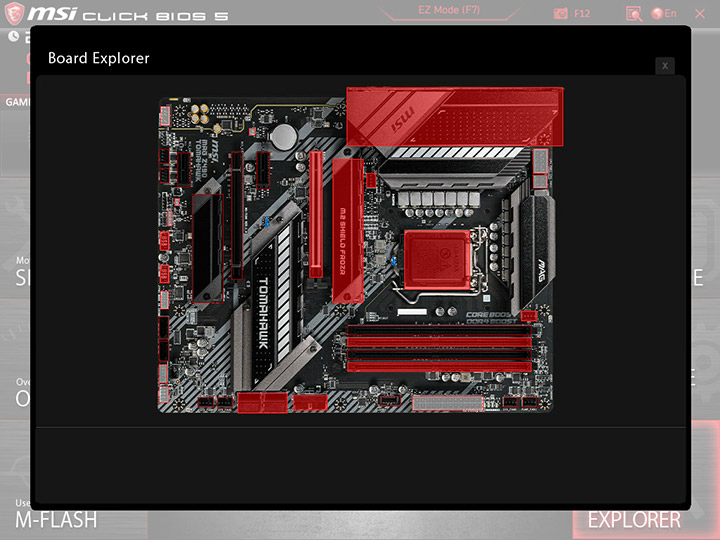The height and width of the screenshot is (540, 720).
Task: Select the red PCIe x16 slot beside M.2 Shield
Action: pyautogui.click(x=316, y=214)
